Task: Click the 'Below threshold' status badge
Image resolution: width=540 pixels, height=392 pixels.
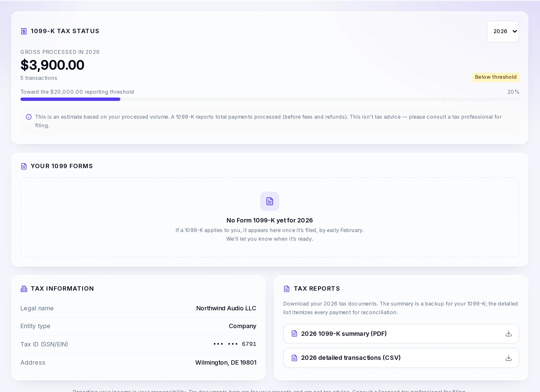Action: (x=496, y=77)
